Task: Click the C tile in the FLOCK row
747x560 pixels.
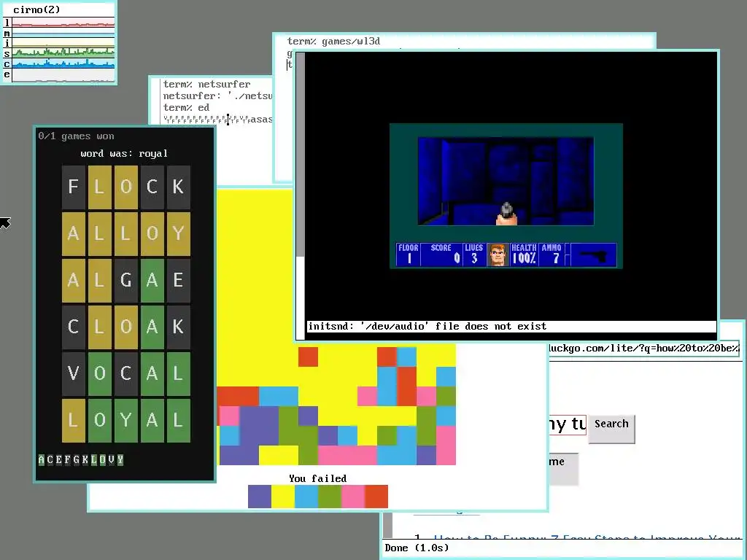Action: [x=152, y=187]
